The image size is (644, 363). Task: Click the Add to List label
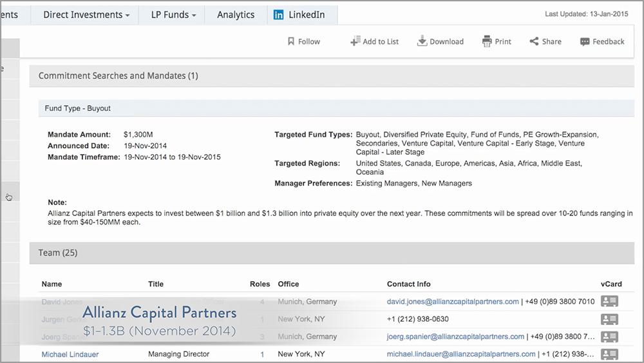point(381,41)
